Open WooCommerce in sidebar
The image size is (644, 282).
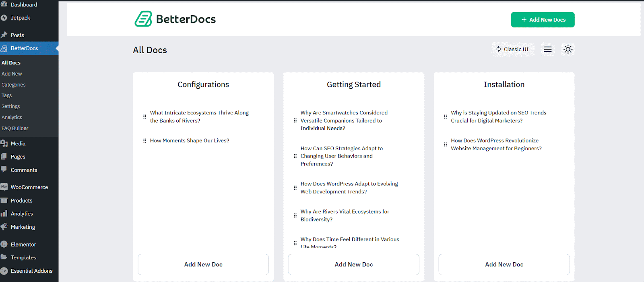coord(29,187)
